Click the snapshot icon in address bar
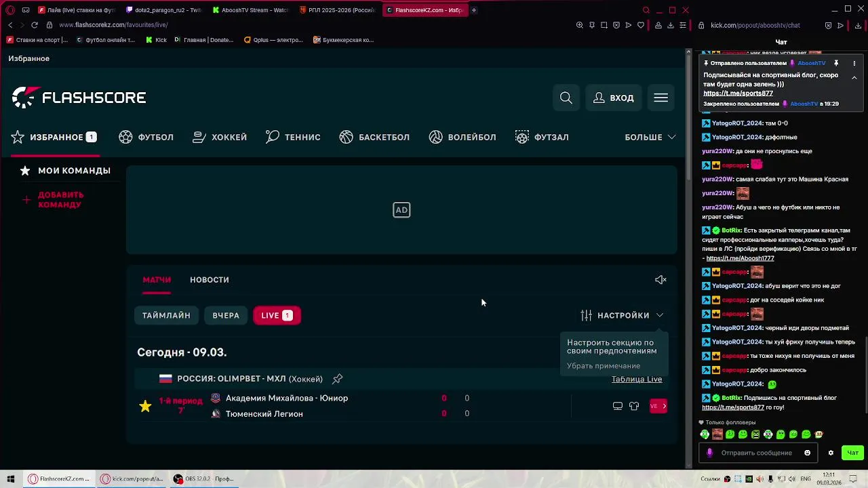This screenshot has width=868, height=488. click(x=604, y=25)
